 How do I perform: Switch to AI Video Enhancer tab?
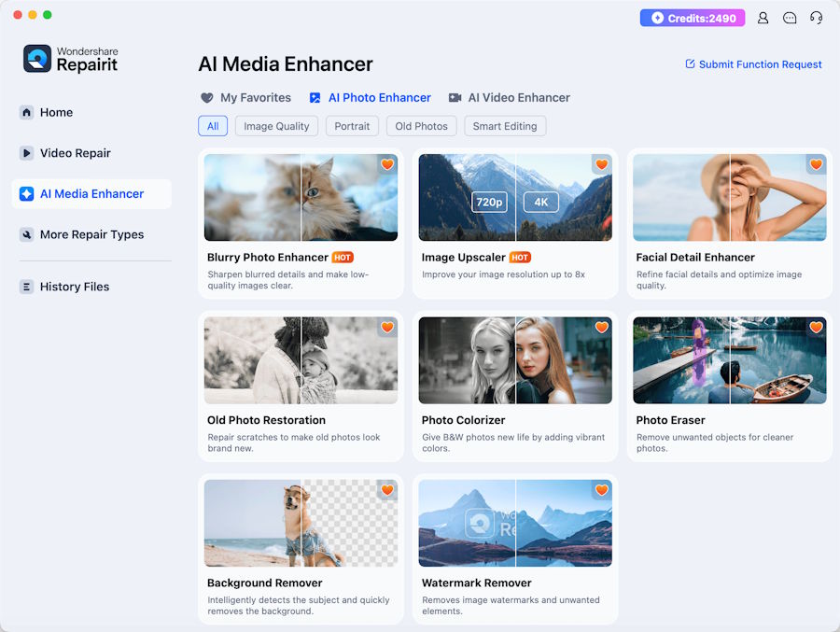coord(510,98)
